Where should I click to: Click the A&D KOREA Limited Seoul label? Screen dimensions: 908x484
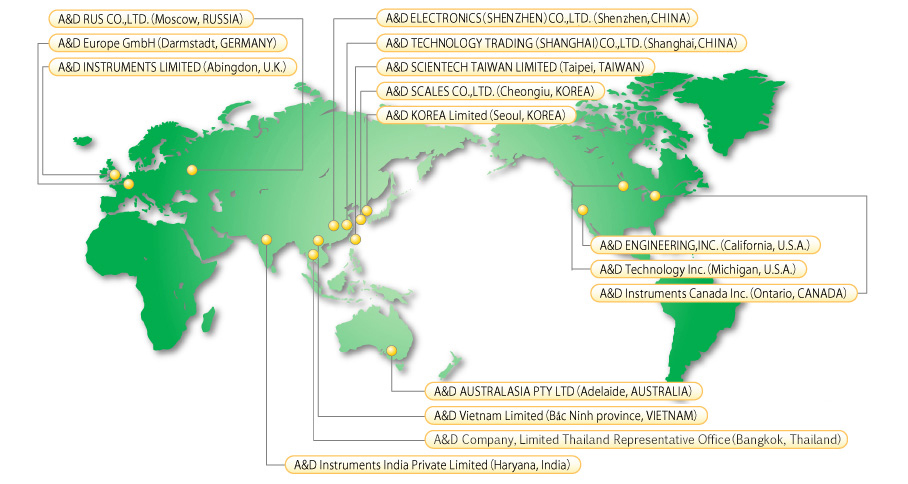click(475, 115)
